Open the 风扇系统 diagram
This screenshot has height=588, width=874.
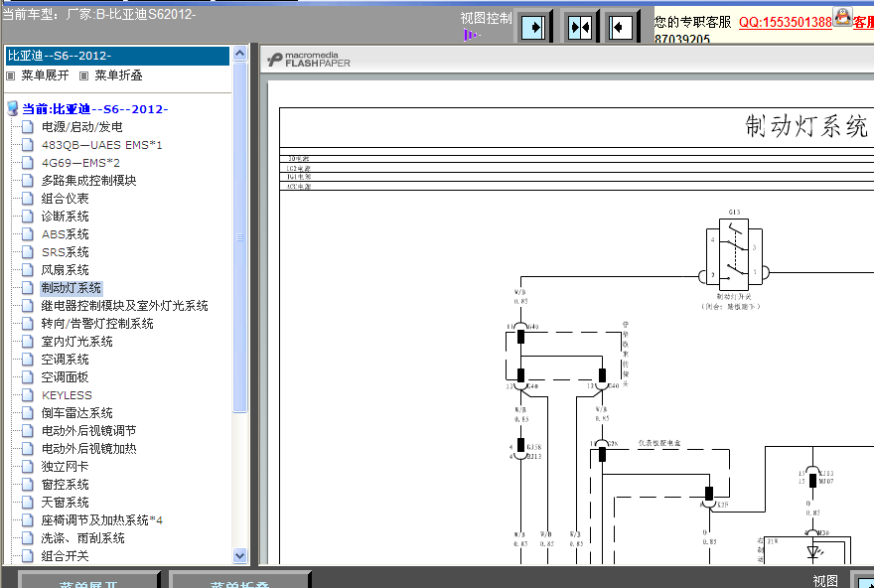[65, 270]
